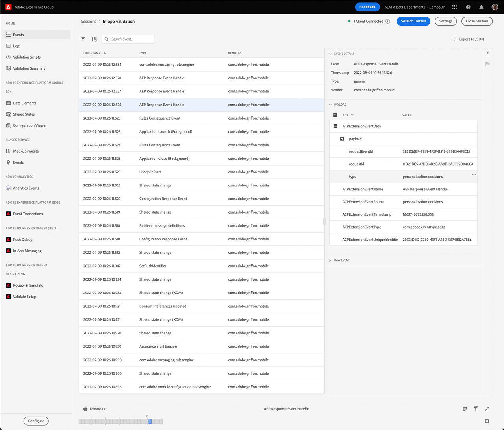This screenshot has width=504, height=430.
Task: Flag the selected event
Action: pos(487,64)
